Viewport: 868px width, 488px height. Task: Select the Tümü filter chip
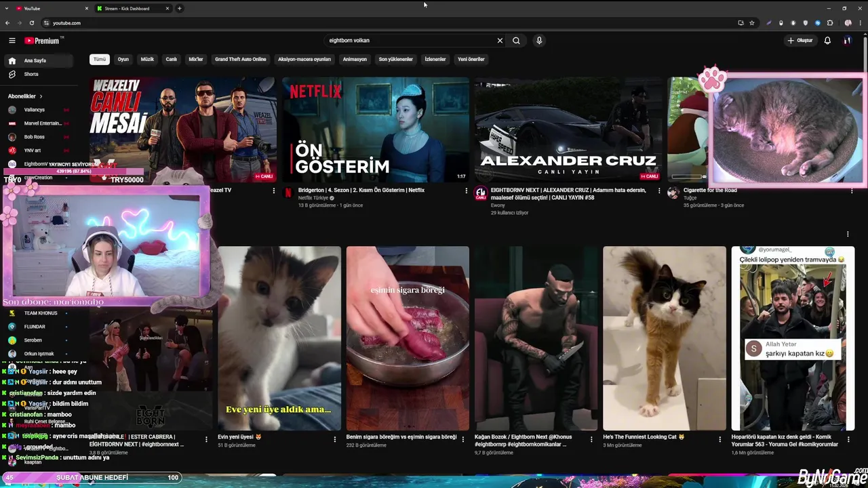[x=100, y=59]
